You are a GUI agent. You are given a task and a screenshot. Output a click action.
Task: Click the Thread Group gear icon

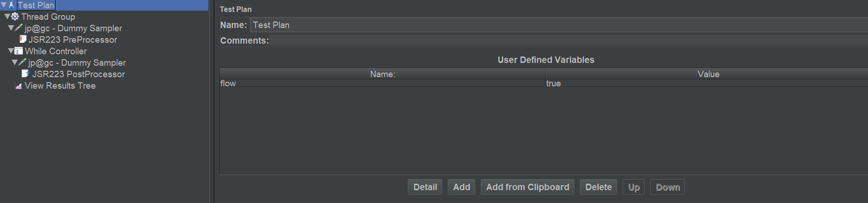tap(15, 17)
